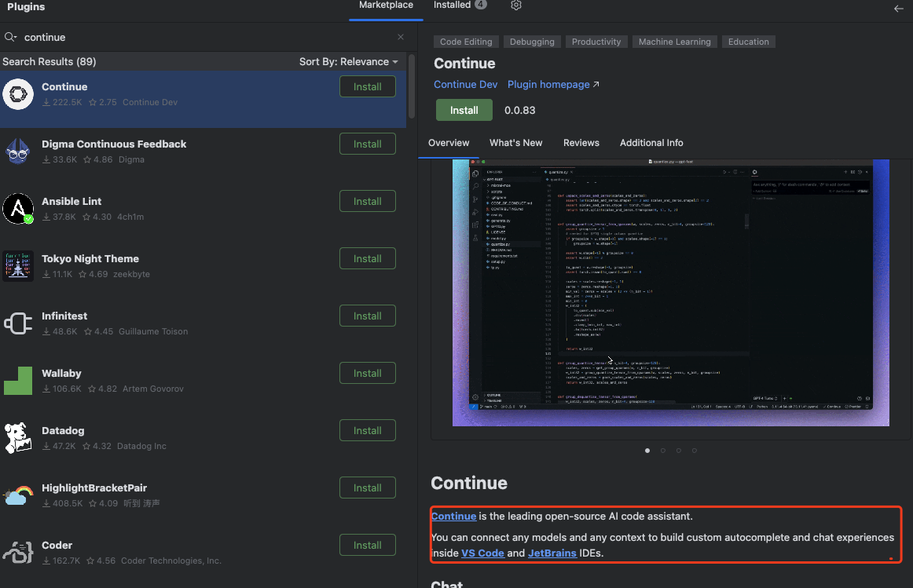
Task: Select the Datadog dog logo icon
Action: 18,438
